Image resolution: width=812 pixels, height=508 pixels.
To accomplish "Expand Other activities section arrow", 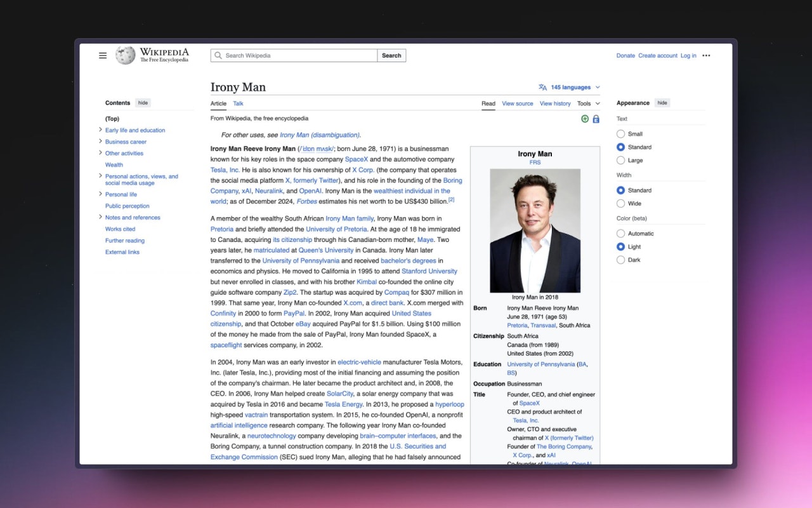I will point(100,153).
